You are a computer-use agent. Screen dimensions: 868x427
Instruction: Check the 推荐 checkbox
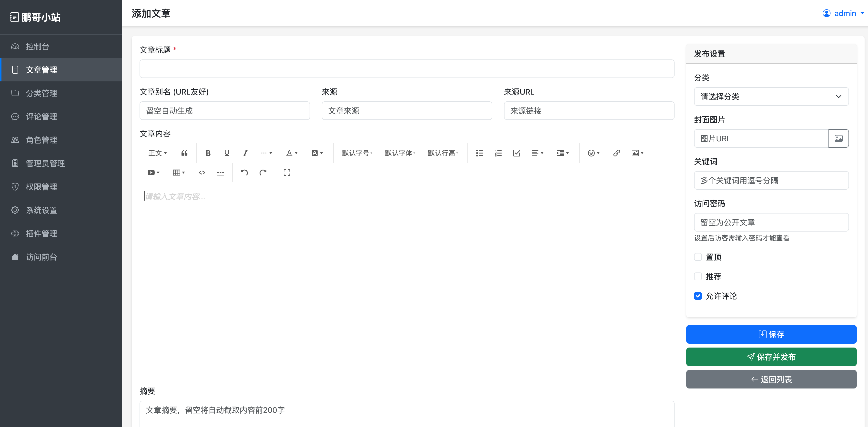point(698,276)
